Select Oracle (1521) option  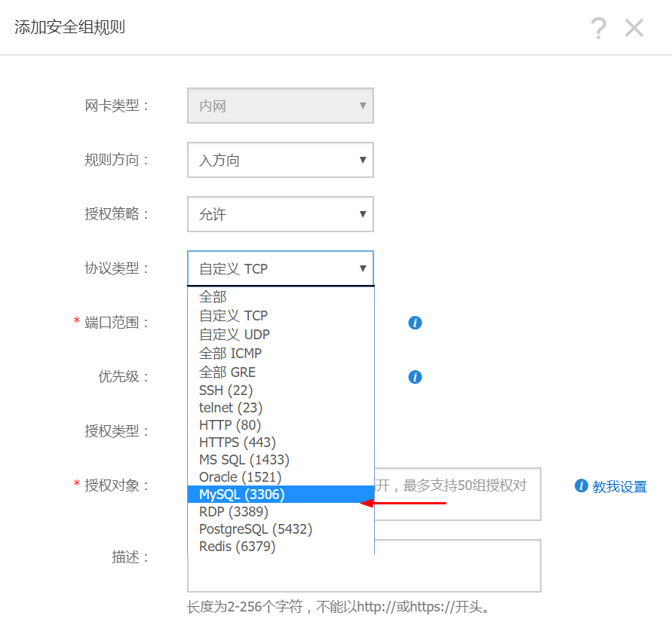tap(281, 476)
